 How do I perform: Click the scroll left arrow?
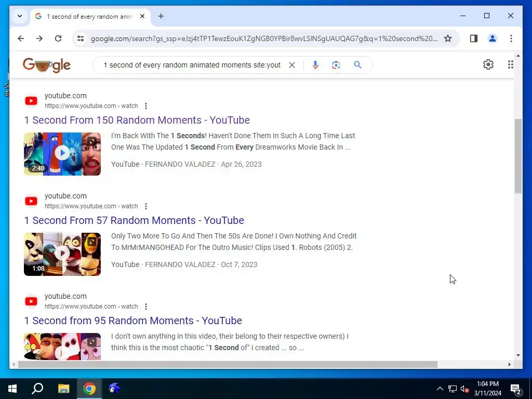[14, 364]
